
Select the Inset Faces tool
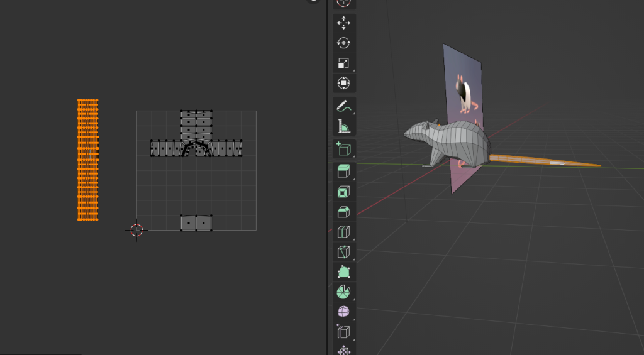point(344,191)
